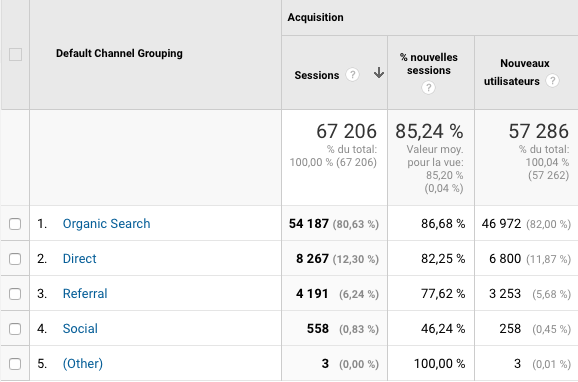Click the Nouveaux utilisateurs help icon
This screenshot has width=578, height=382.
click(552, 81)
